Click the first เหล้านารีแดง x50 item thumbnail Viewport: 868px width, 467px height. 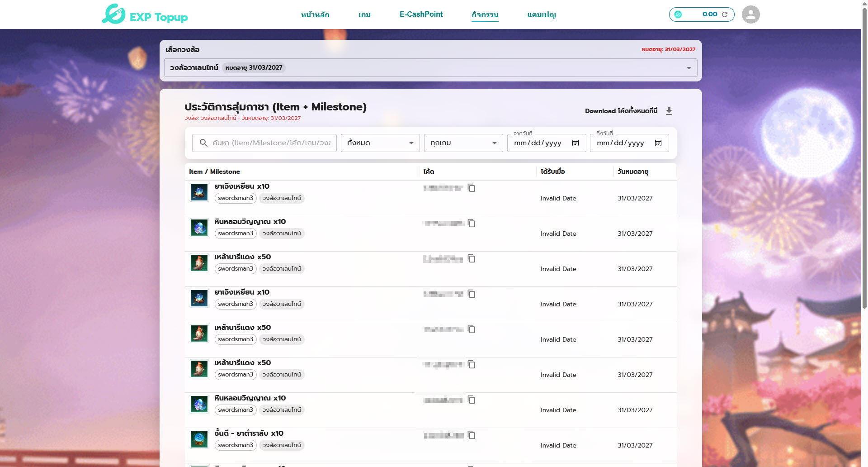coord(199,263)
